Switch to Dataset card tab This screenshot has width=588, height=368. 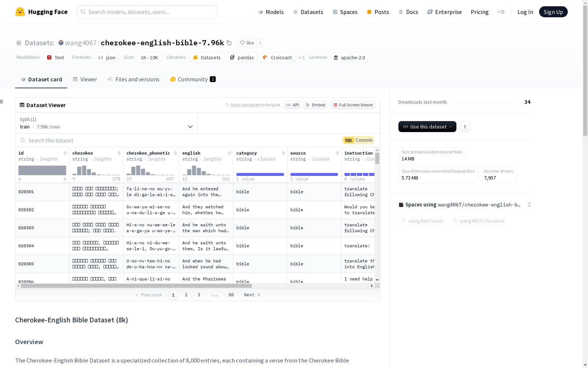pyautogui.click(x=41, y=79)
